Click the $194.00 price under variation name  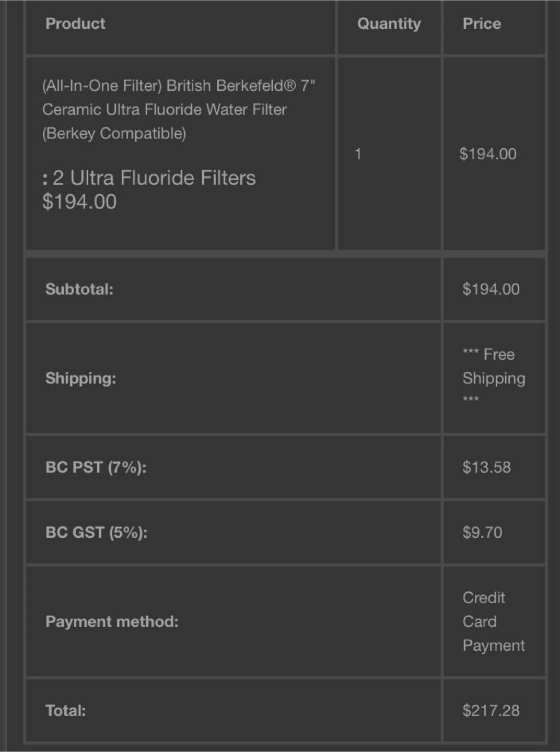(x=79, y=202)
